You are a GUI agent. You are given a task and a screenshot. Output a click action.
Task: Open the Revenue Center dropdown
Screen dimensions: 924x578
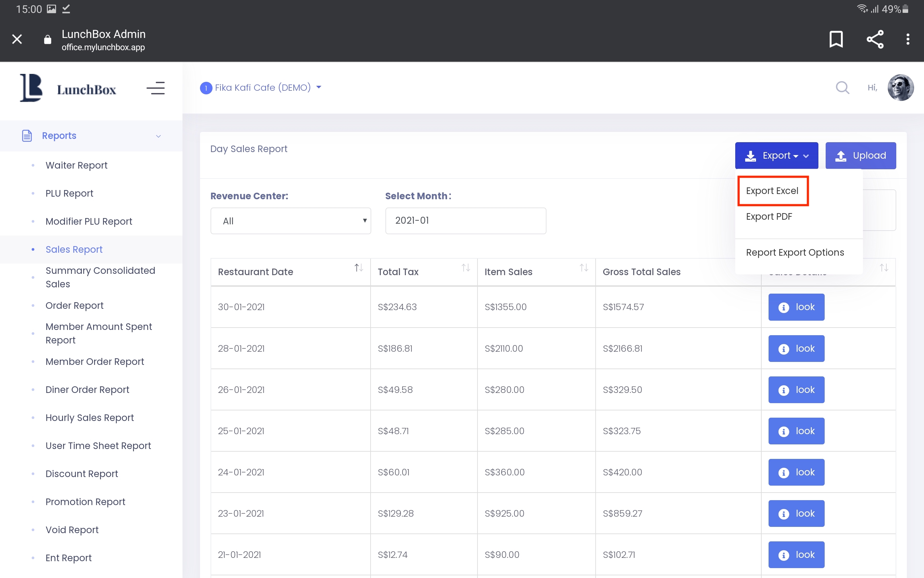point(290,221)
